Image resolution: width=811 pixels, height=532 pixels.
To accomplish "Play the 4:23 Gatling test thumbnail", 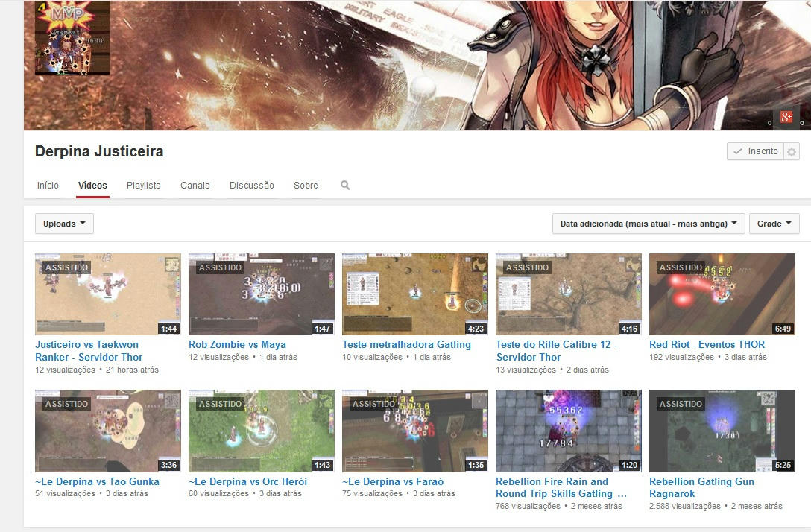I will (x=415, y=294).
